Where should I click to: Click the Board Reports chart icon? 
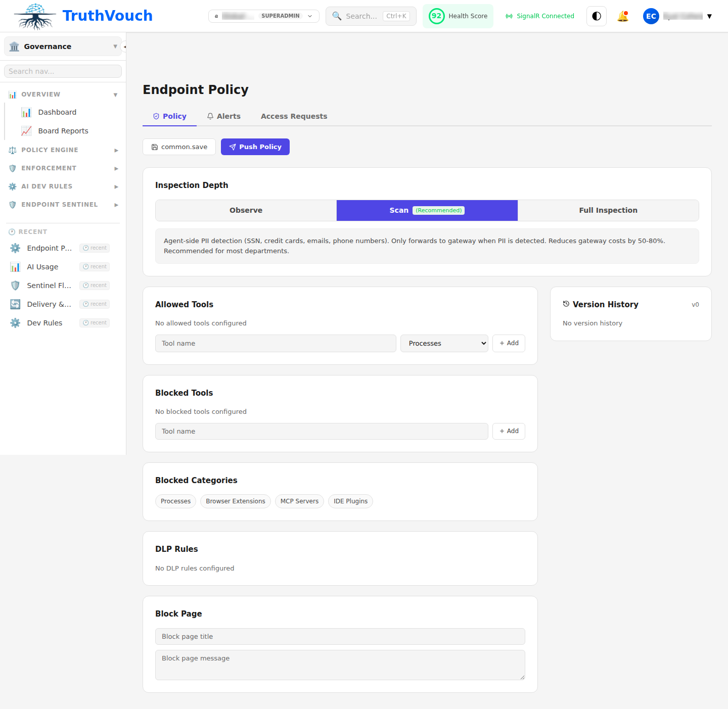tap(26, 130)
